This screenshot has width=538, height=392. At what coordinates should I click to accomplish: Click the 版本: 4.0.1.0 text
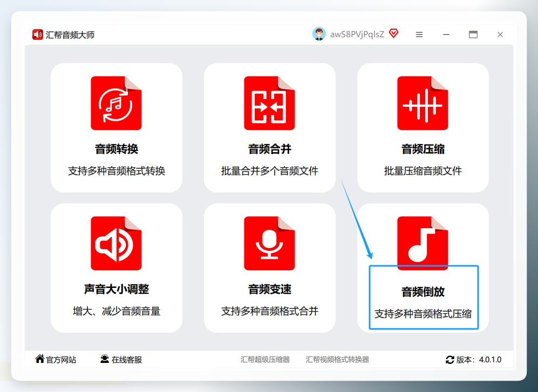coord(479,360)
